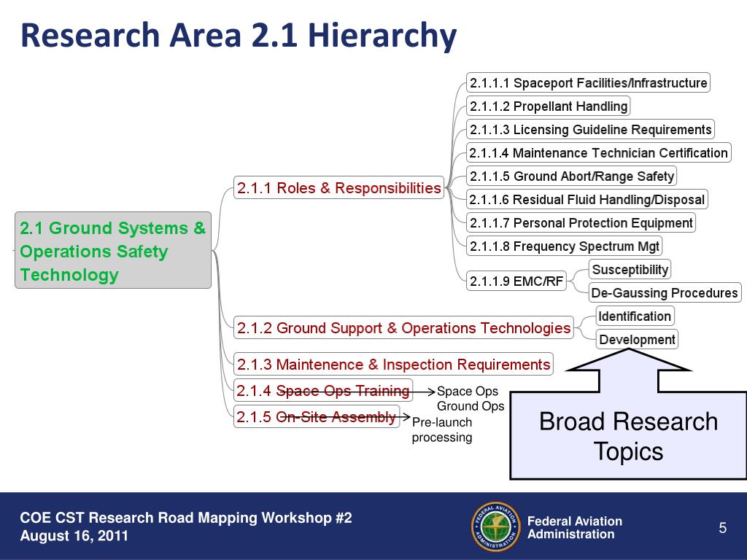Click 2.1.1.1 Spaceport Facilities/Infrastructure box

[588, 82]
